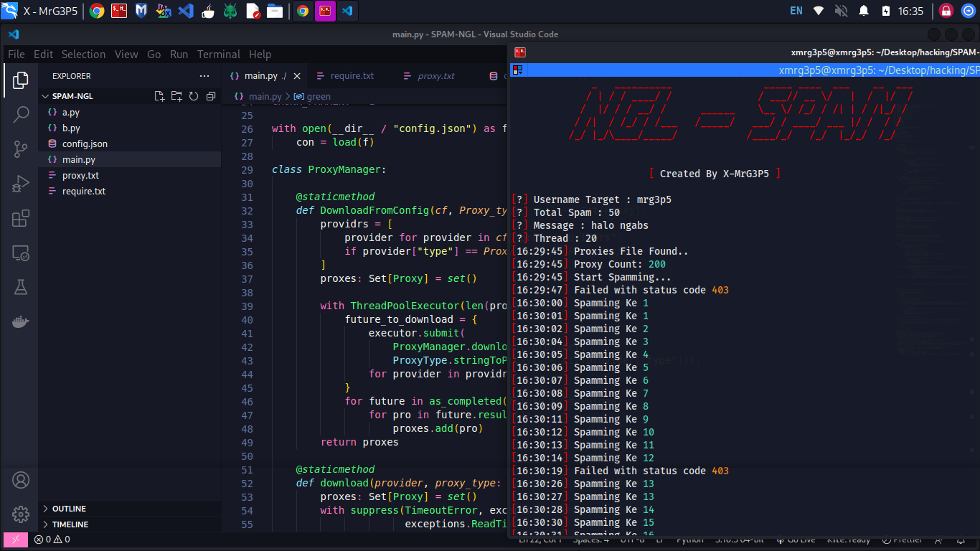Open b.py in the Explorer

129,128
